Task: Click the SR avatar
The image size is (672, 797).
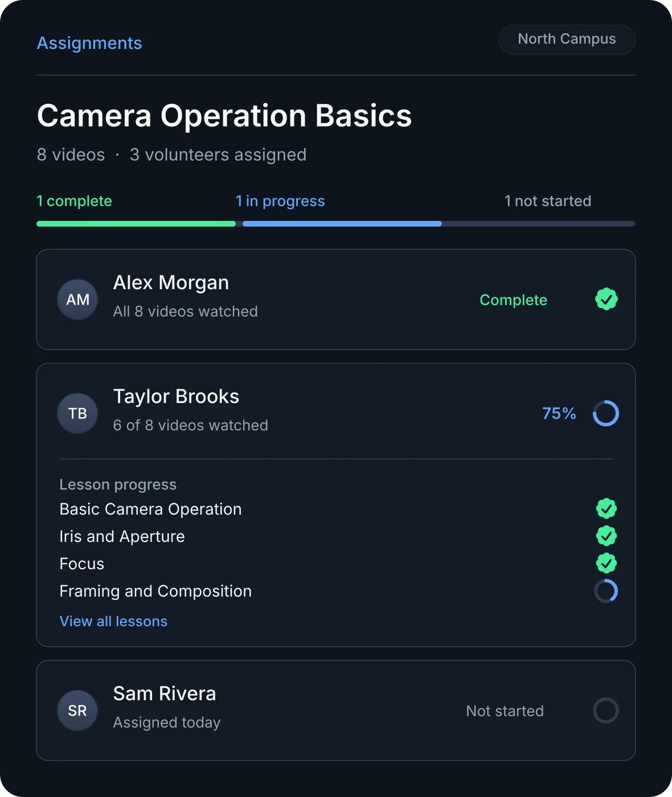Action: 77,710
